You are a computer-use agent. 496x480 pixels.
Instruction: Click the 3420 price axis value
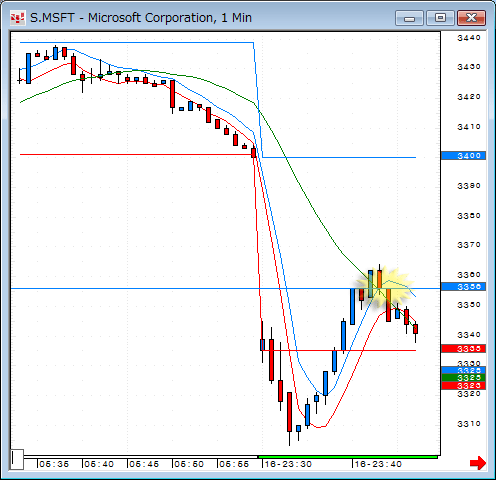(x=469, y=97)
